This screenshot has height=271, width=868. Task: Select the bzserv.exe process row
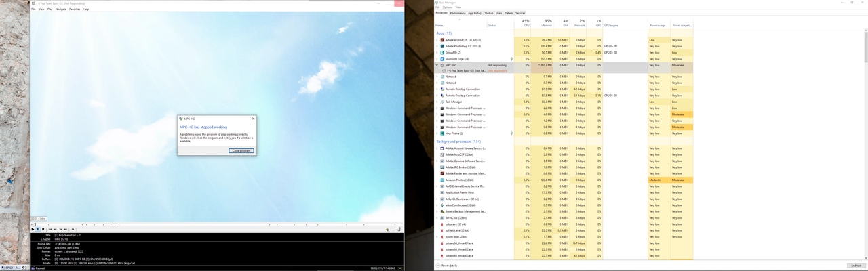[x=564, y=236]
